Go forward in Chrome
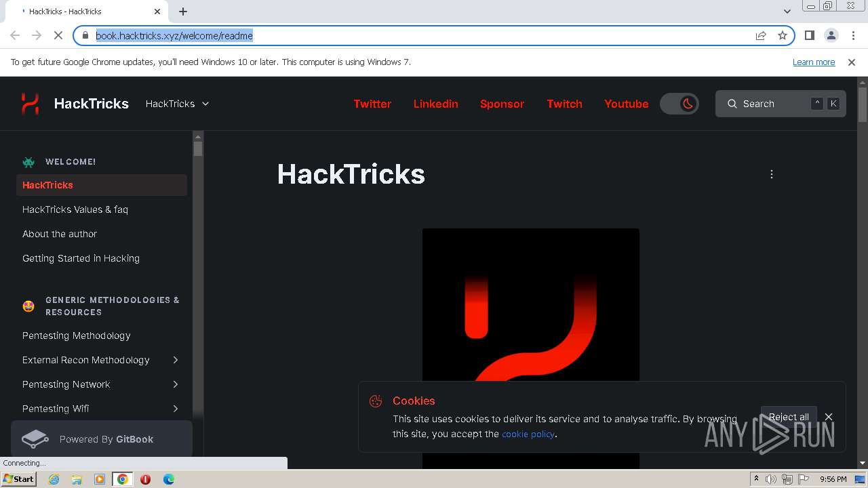The height and width of the screenshot is (488, 868). click(37, 35)
